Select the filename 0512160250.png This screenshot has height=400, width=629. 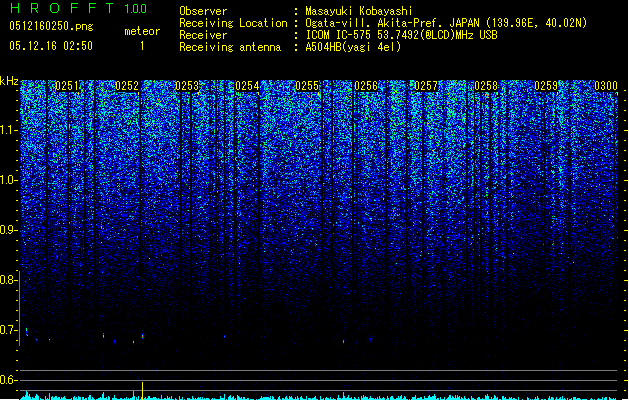coord(51,26)
